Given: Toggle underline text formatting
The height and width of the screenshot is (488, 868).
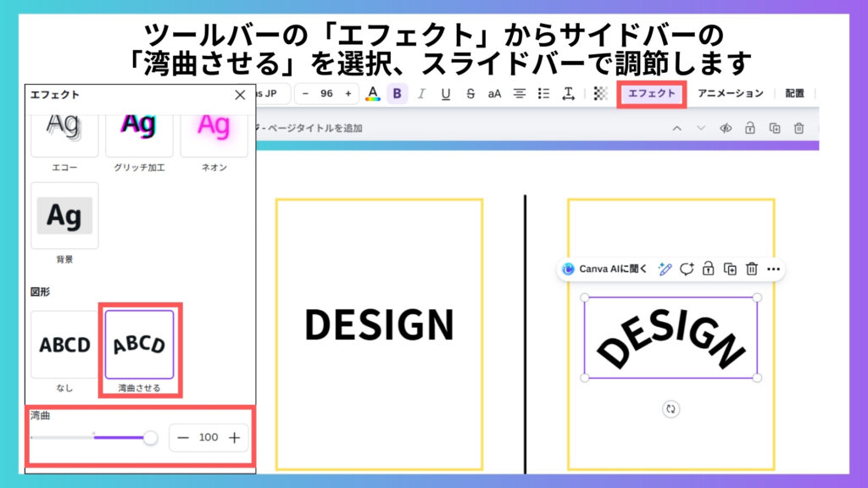Looking at the screenshot, I should pyautogui.click(x=446, y=94).
